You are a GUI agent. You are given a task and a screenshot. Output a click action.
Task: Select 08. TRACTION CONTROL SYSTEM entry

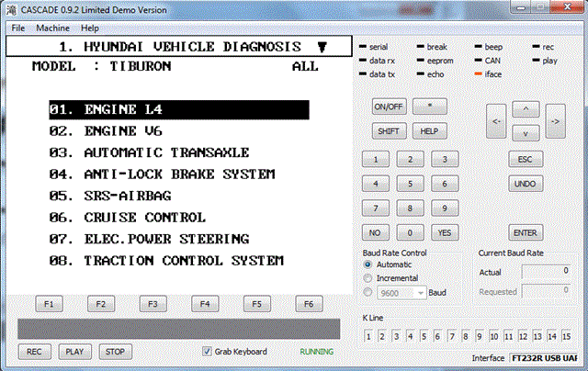pos(166,261)
